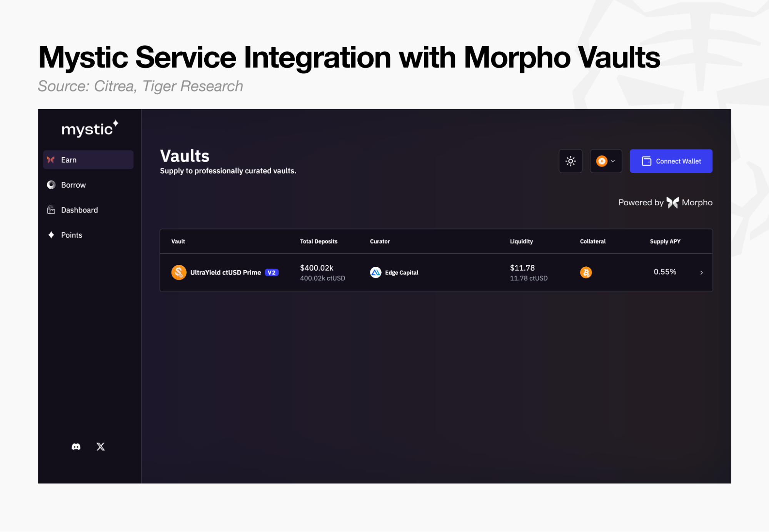
Task: Sort by the Supply APY column
Action: coord(665,241)
